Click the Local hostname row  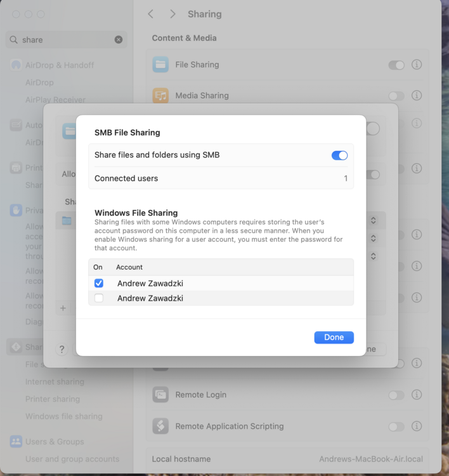click(x=287, y=459)
